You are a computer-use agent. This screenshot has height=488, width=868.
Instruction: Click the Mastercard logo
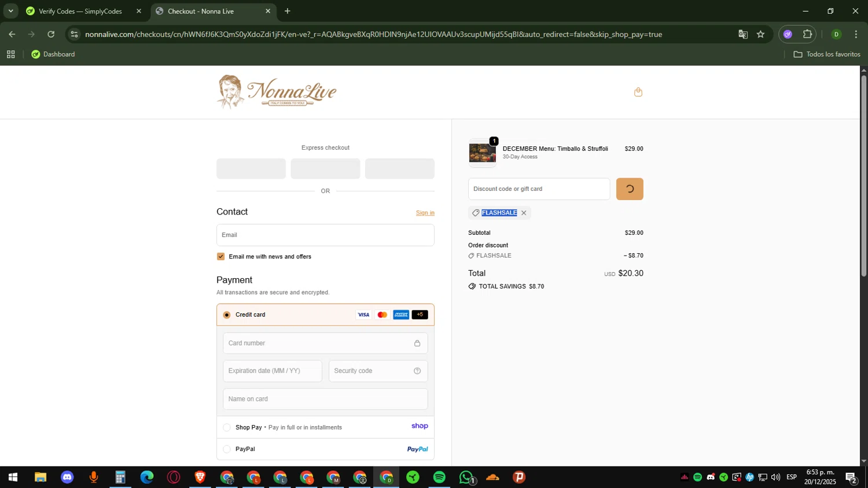click(382, 315)
